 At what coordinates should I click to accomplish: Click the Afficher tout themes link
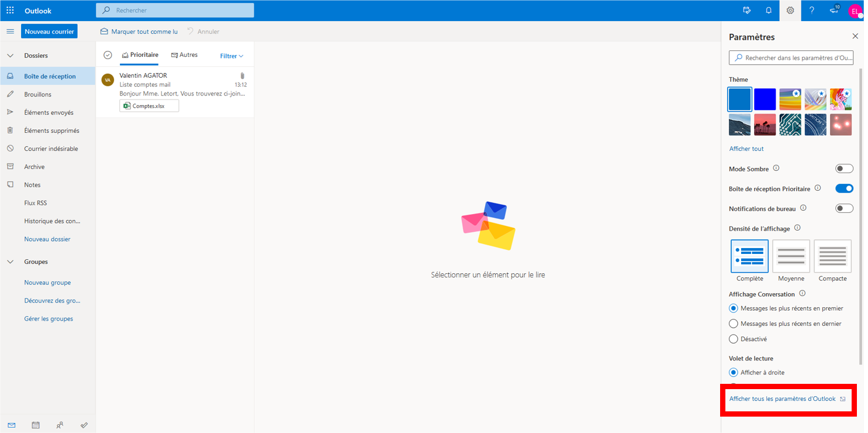[746, 149]
